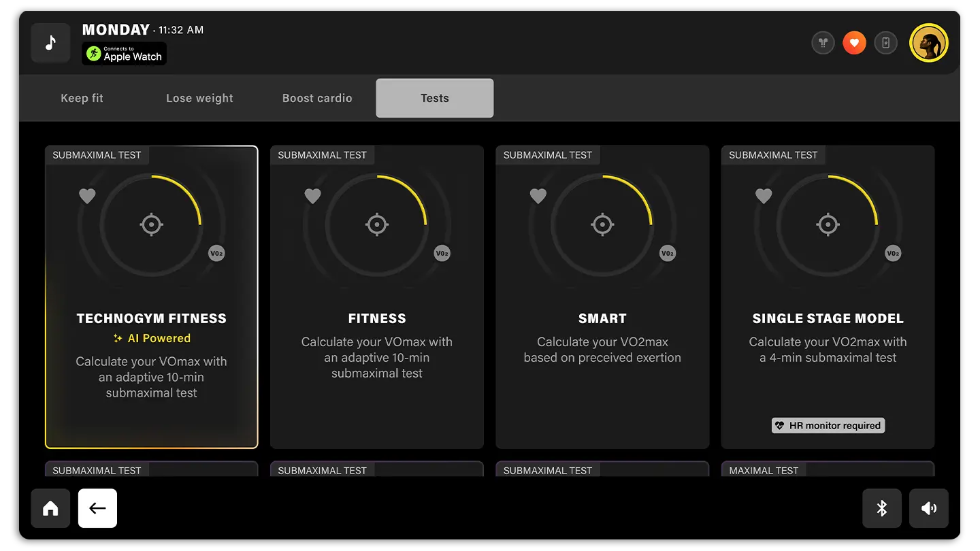The width and height of the screenshot is (980, 551).
Task: Tap the phone charging device icon
Action: click(885, 44)
